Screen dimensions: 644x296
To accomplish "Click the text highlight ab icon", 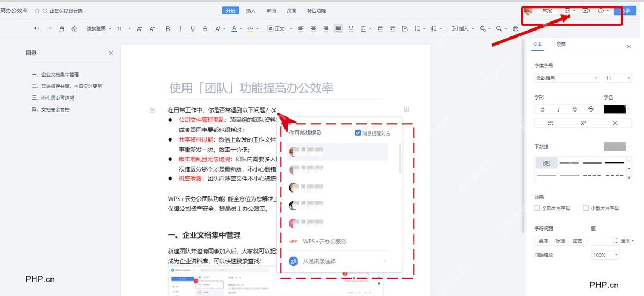I will (x=250, y=29).
